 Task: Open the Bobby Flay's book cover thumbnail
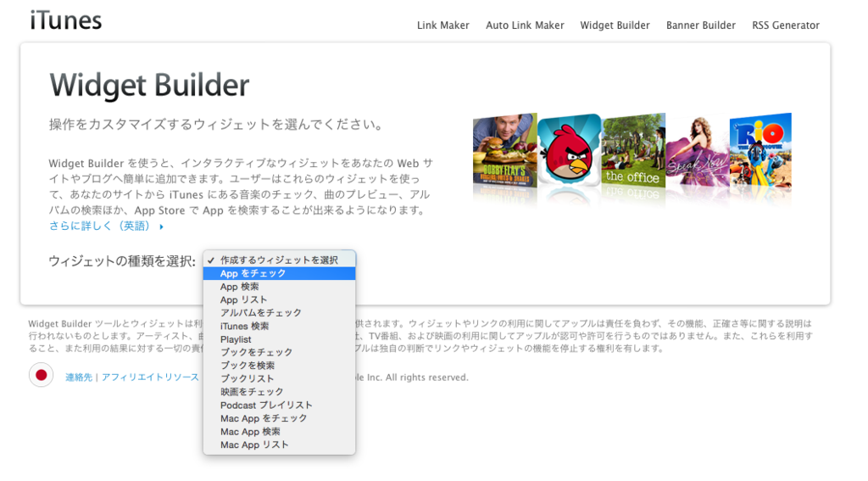tap(505, 150)
